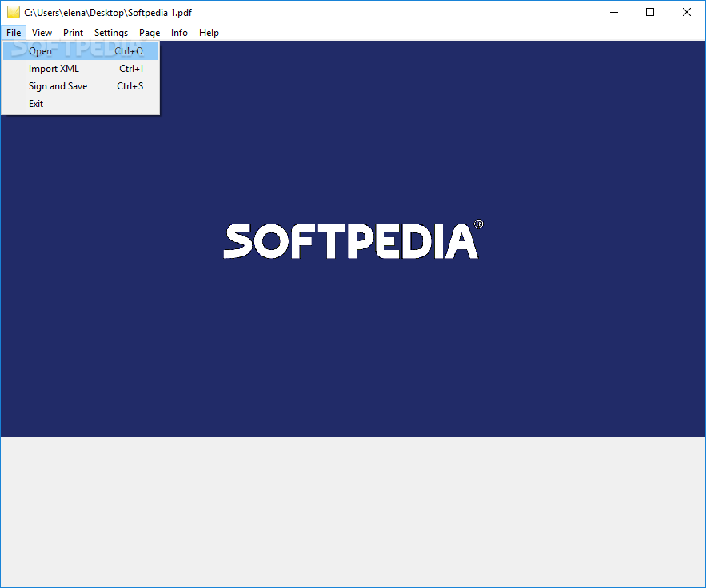Open the Settings menu
Viewport: 706px width, 588px height.
(x=111, y=33)
